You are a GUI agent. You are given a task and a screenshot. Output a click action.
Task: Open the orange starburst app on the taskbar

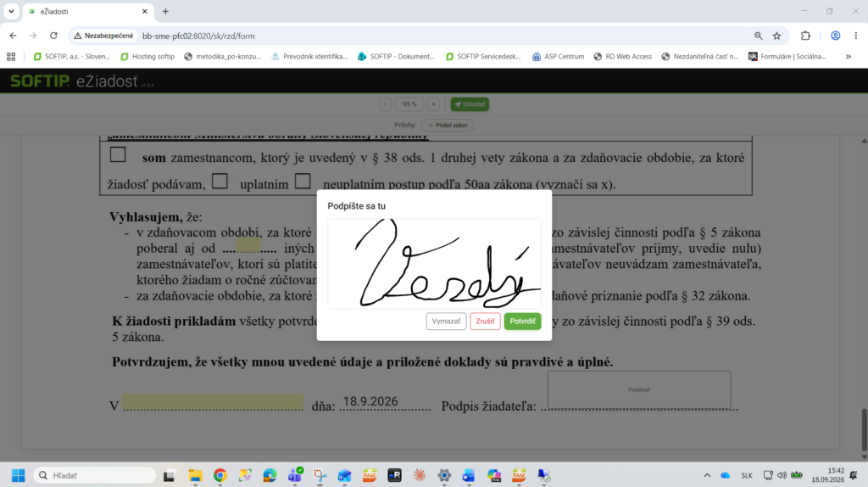point(419,475)
